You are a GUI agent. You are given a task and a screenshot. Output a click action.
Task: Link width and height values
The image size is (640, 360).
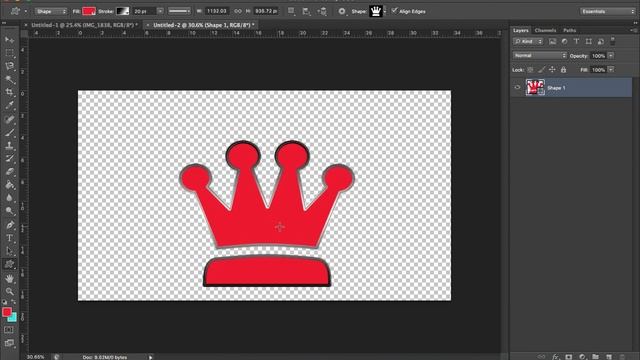(x=238, y=11)
